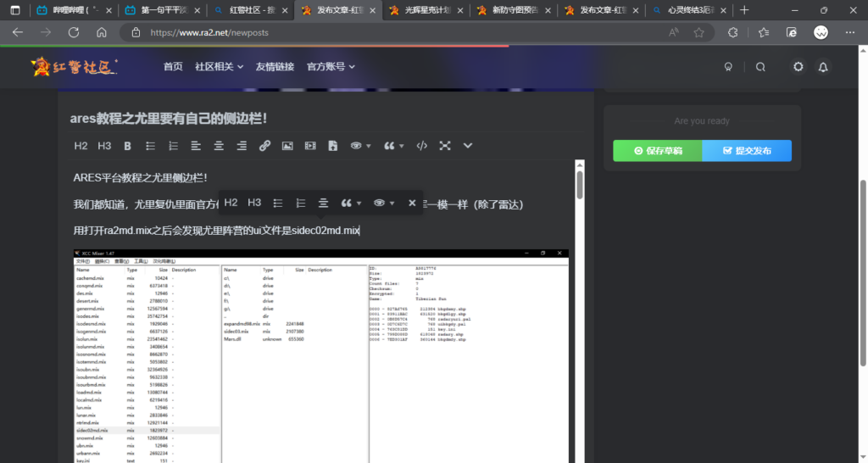Insert code block with the code icon

pyautogui.click(x=422, y=146)
